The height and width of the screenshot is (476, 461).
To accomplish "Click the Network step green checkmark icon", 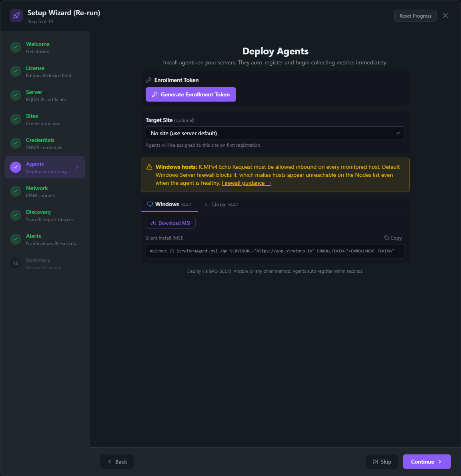I will (x=16, y=191).
